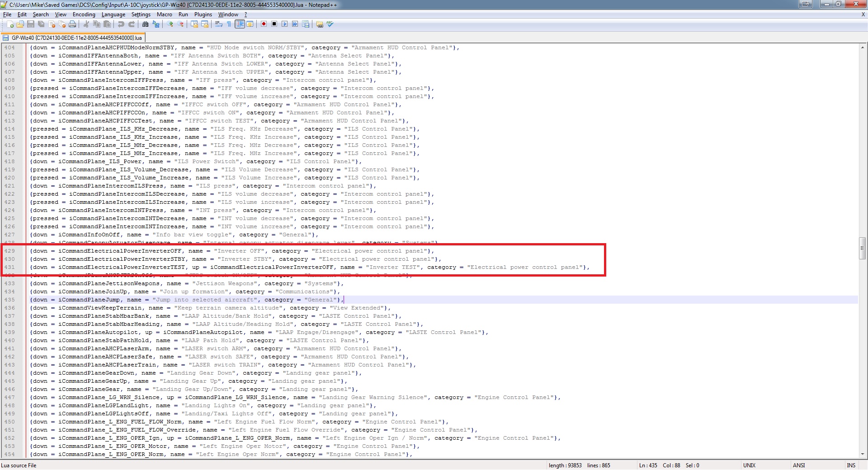Open the Search menu

pyautogui.click(x=41, y=14)
